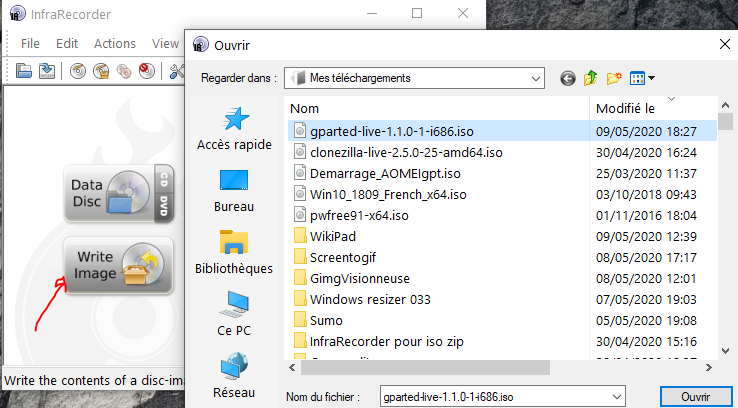Click the date 01/11/2016 18:04 cell
Viewport: 738px width, 408px height.
click(x=646, y=216)
